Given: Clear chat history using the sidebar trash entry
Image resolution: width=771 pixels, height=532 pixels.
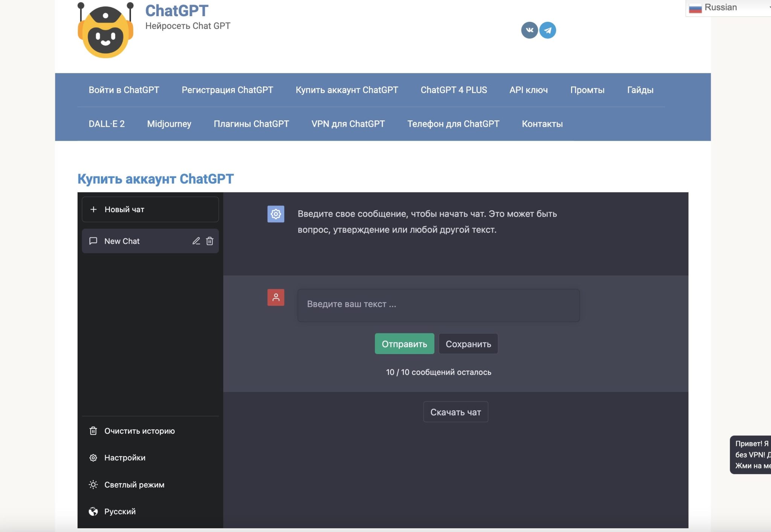Looking at the screenshot, I should [139, 431].
